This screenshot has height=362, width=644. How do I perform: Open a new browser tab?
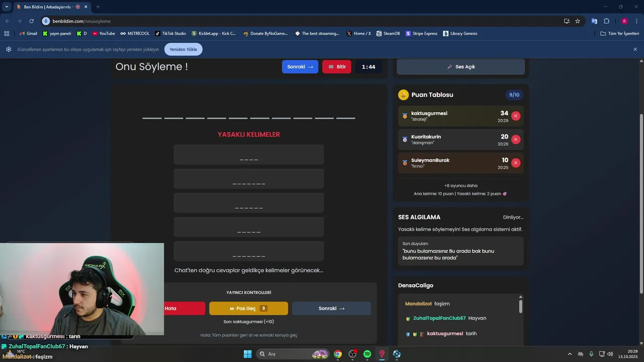(98, 7)
